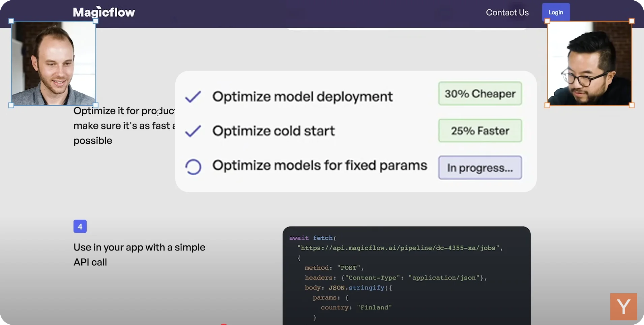Click the YouTube watermark icon
644x325 pixels.
[x=623, y=306]
